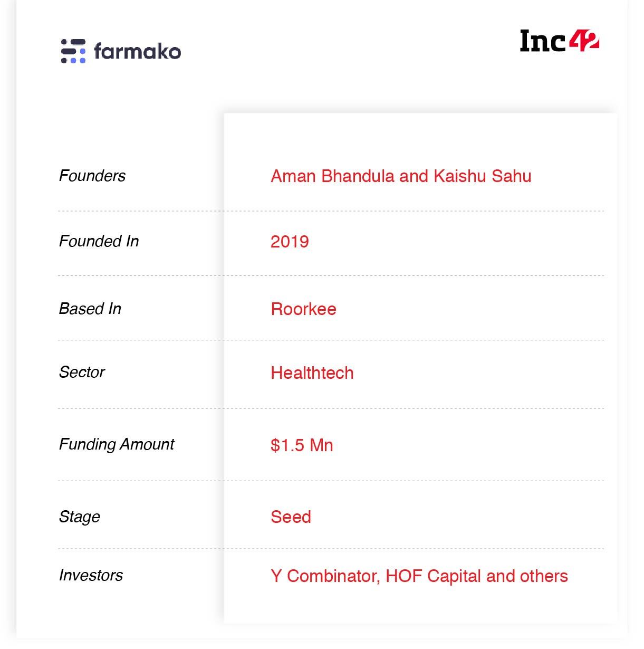Viewport: 644px width, 649px height.
Task: Select the Founders label
Action: coord(92,176)
